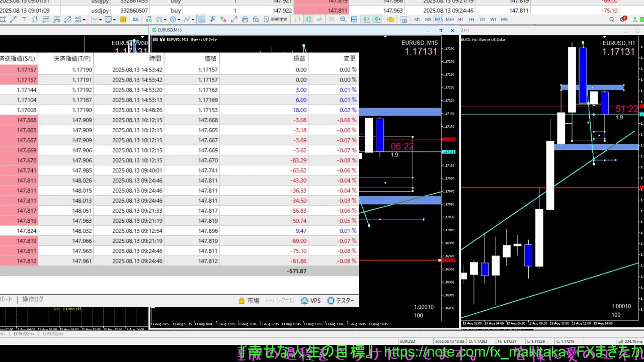The width and height of the screenshot is (644, 362).
Task: Select the W1 timeframe
Action: click(x=493, y=20)
